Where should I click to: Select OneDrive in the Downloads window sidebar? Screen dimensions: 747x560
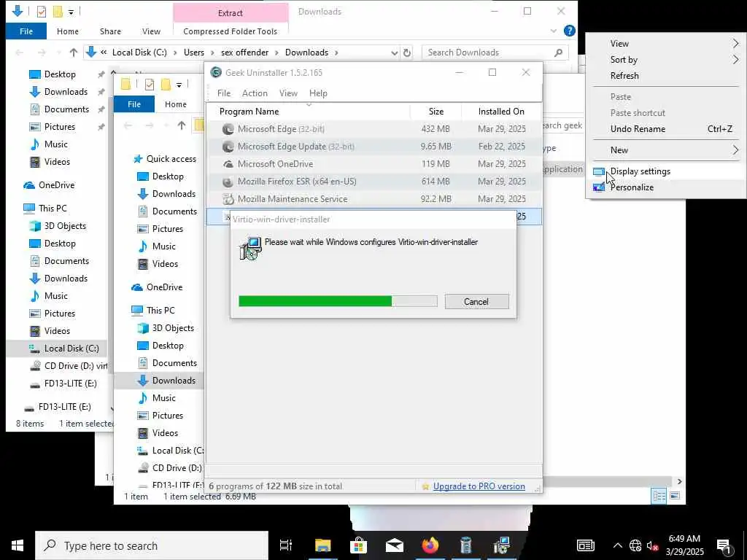[56, 185]
